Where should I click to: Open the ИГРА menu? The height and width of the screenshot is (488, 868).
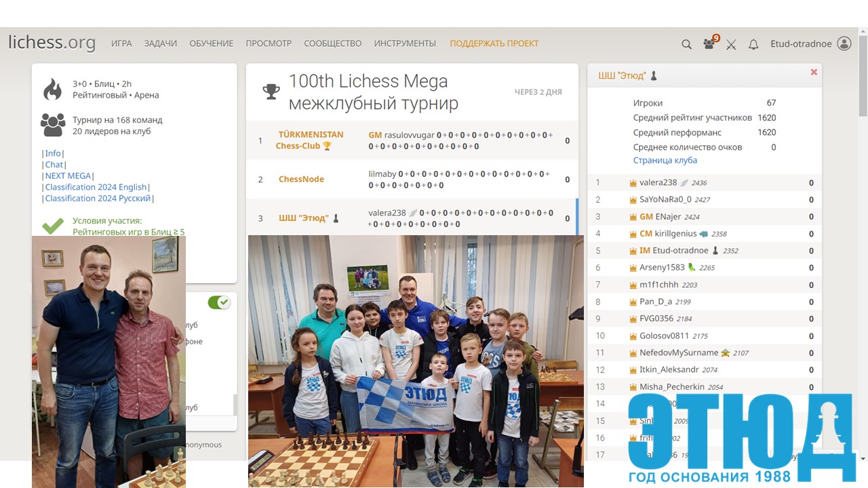[x=121, y=43]
